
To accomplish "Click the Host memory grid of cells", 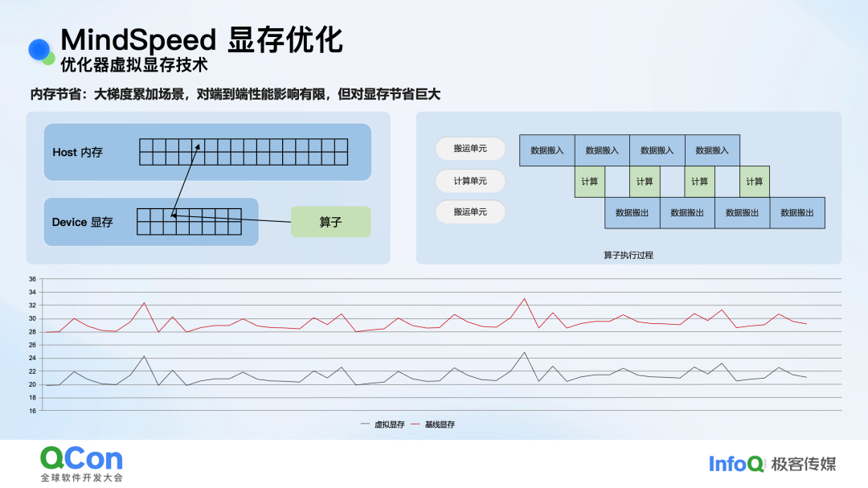I will 244,152.
